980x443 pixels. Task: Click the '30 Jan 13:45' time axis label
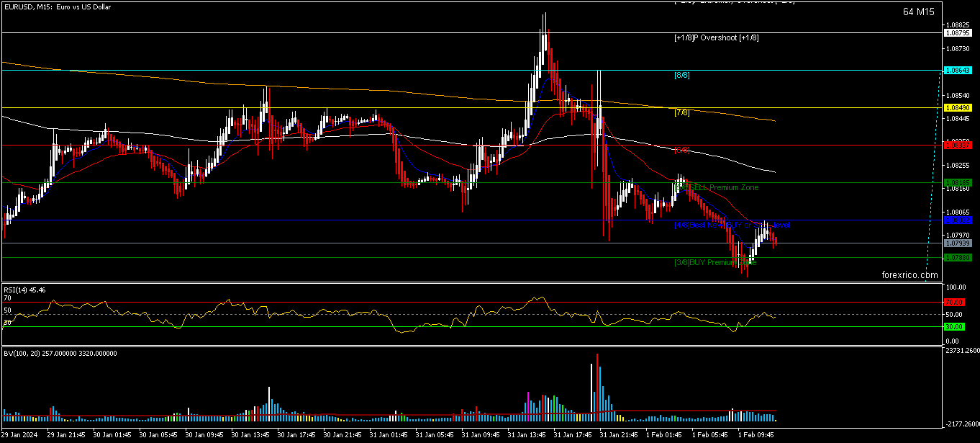pos(250,436)
